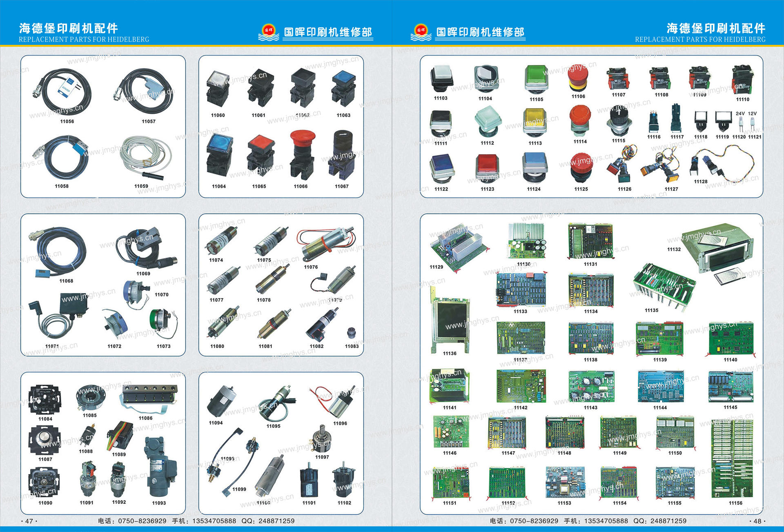This screenshot has width=784, height=532.
Task: Click the circuit board 11148
Action: (x=565, y=432)
